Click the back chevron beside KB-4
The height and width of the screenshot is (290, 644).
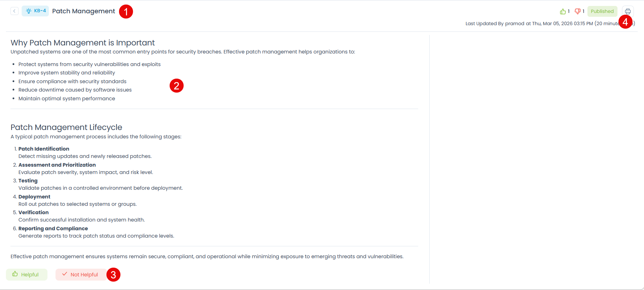14,11
